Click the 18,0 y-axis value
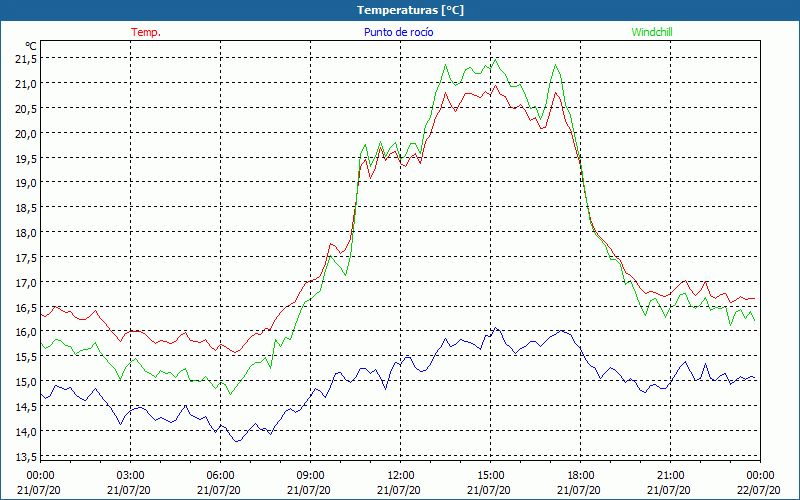This screenshot has width=800, height=500. (26, 233)
